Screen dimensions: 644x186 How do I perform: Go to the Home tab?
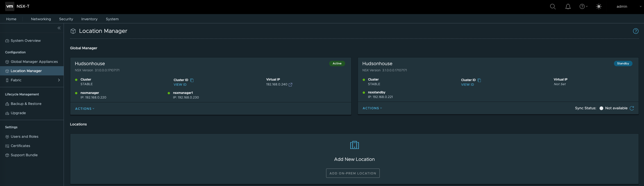pos(11,19)
